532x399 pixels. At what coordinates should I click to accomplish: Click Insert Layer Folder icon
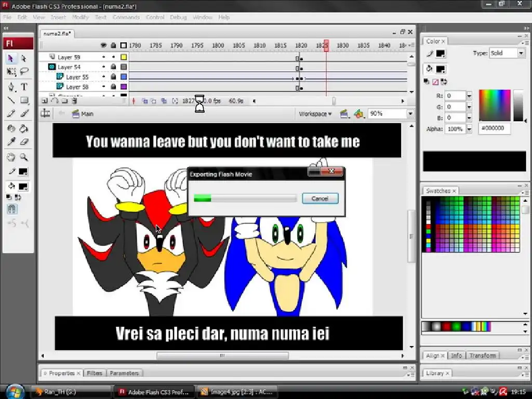tap(64, 101)
